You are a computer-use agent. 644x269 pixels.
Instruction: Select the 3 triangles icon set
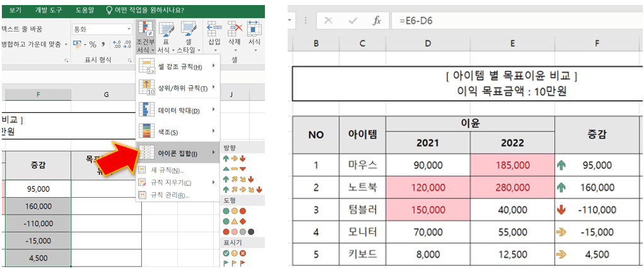(x=234, y=169)
